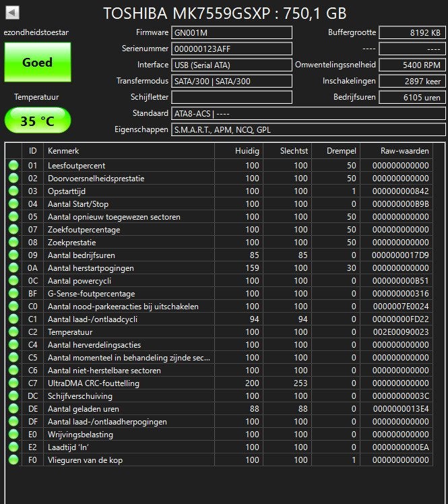Screen dimensions: 448x504
Task: Click the green status dot for Wrijvingsbelasting
Action: [13, 434]
